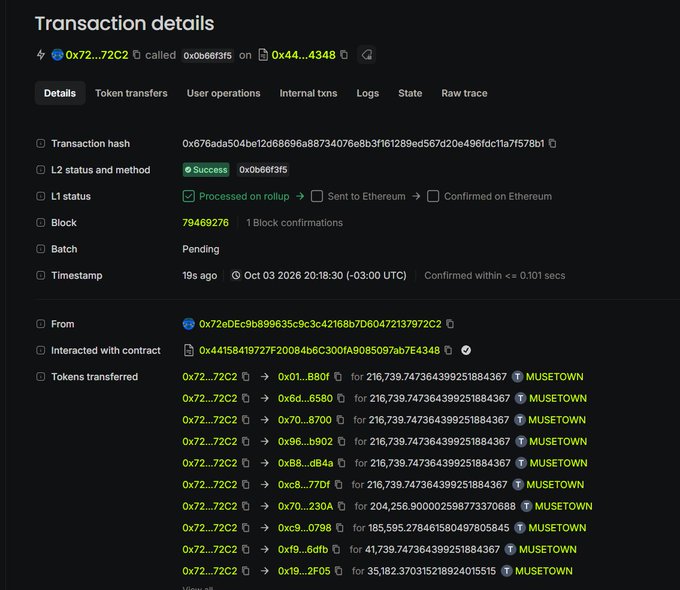680x590 pixels.
Task: Copy header address 0x72...72C2 using copy icon
Action: (x=137, y=55)
